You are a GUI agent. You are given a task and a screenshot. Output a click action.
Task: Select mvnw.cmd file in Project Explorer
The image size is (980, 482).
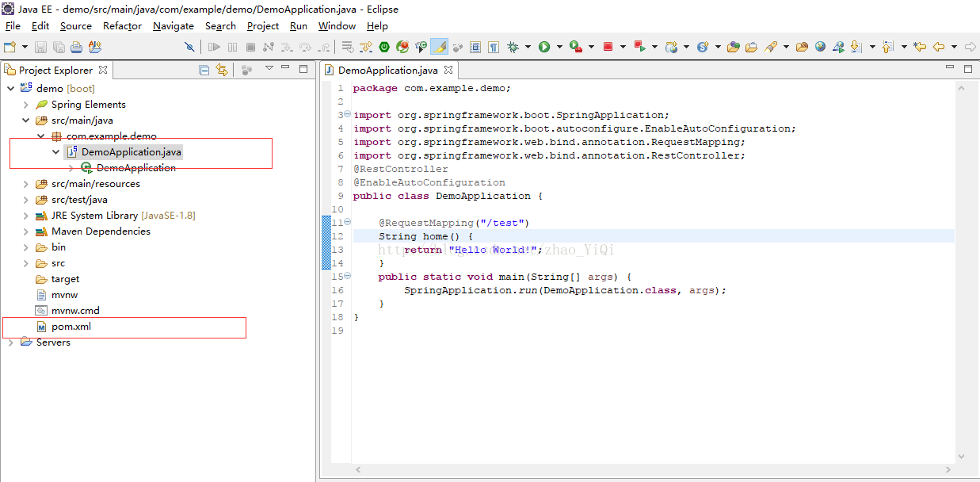[75, 311]
